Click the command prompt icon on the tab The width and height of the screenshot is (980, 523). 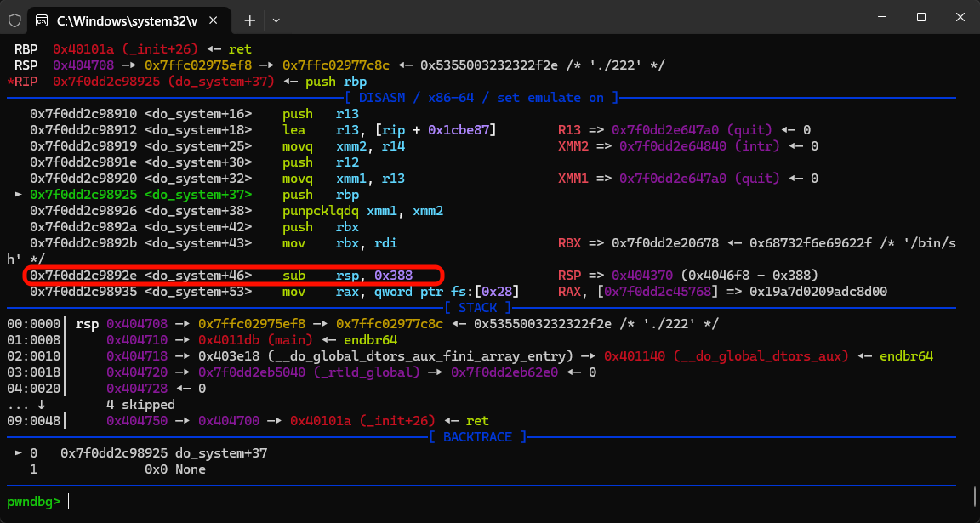click(42, 20)
